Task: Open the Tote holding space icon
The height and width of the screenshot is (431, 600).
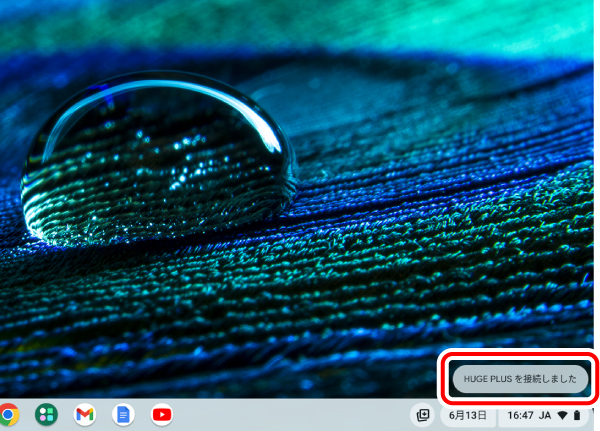Action: coord(423,414)
